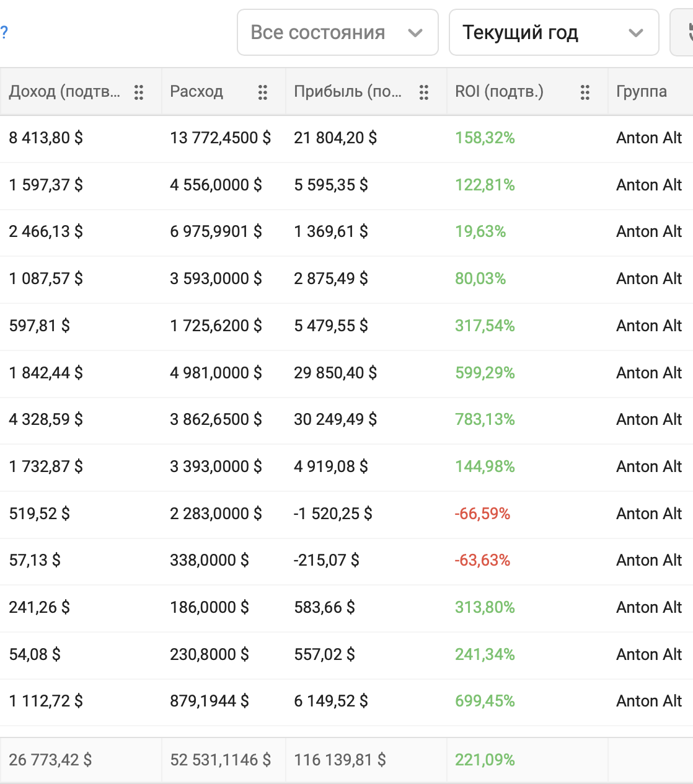Select the expense cell 6 975,9901 $

(x=216, y=231)
